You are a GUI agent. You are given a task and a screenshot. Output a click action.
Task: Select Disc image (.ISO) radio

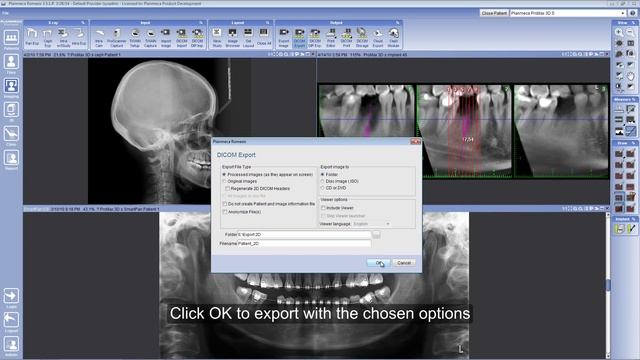coord(322,181)
